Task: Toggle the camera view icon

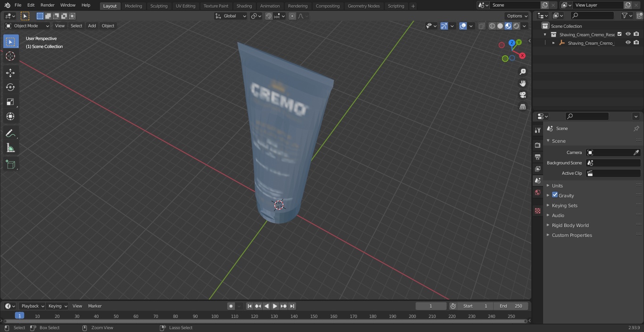Action: (x=522, y=95)
